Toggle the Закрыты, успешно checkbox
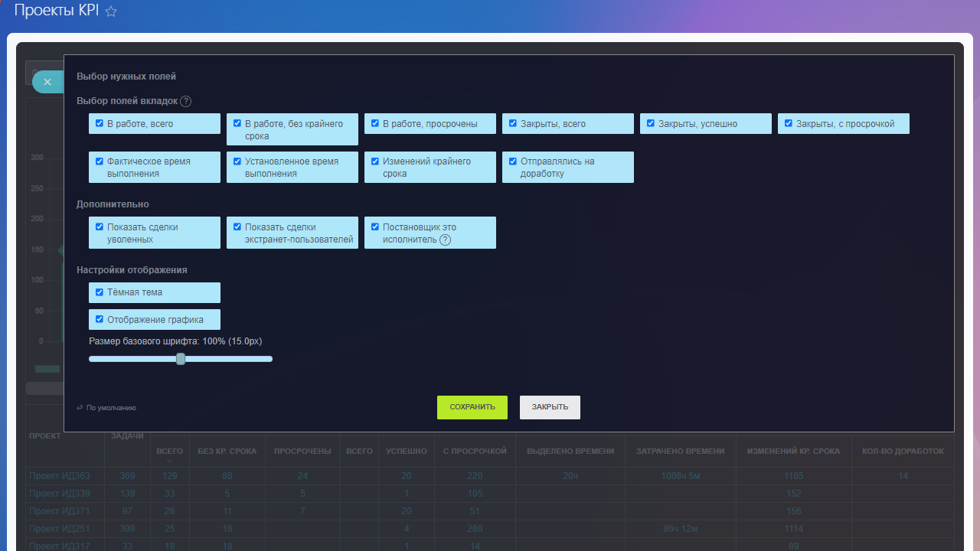Viewport: 980px width, 551px height. pyautogui.click(x=651, y=123)
